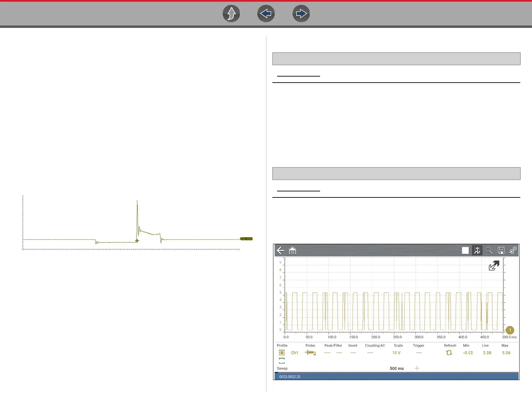Click the Profile column label
Image resolution: width=532 pixels, height=411 pixels.
(282, 346)
